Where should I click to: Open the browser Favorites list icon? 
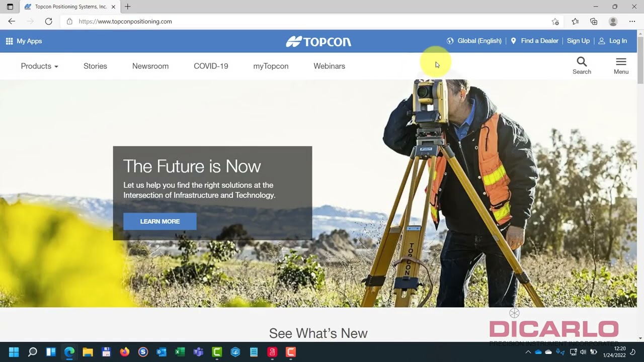(x=575, y=21)
